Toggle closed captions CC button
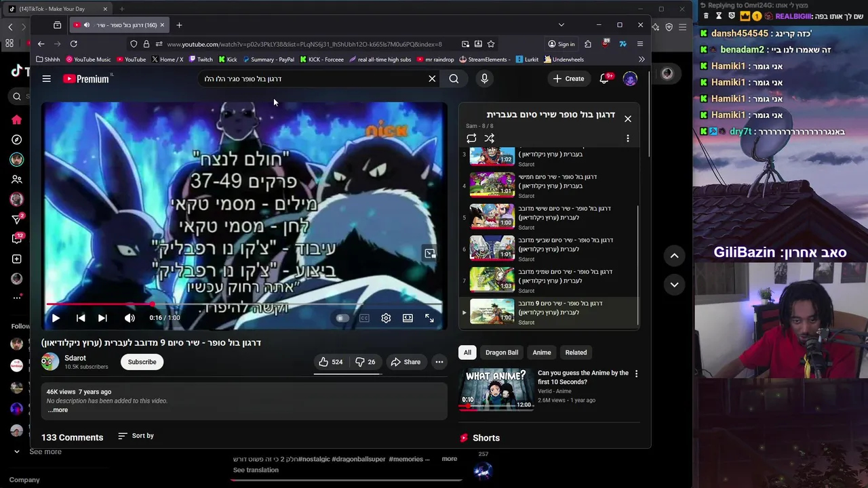This screenshot has height=488, width=868. tap(364, 318)
